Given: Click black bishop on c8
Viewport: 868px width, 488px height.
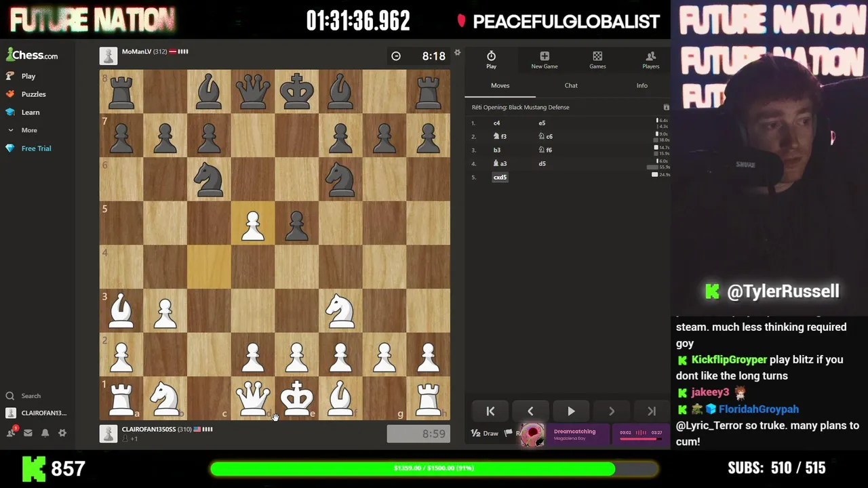Looking at the screenshot, I should point(209,91).
